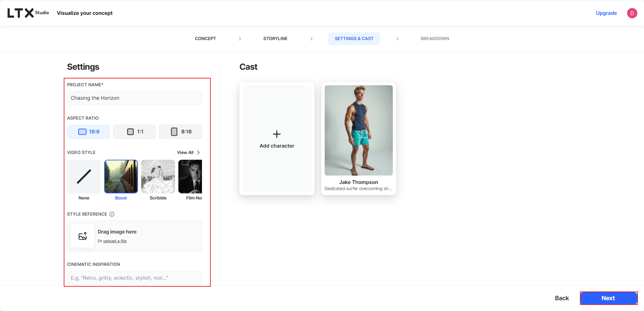644x311 pixels.
Task: Choose the Boost video style
Action: [x=121, y=177]
